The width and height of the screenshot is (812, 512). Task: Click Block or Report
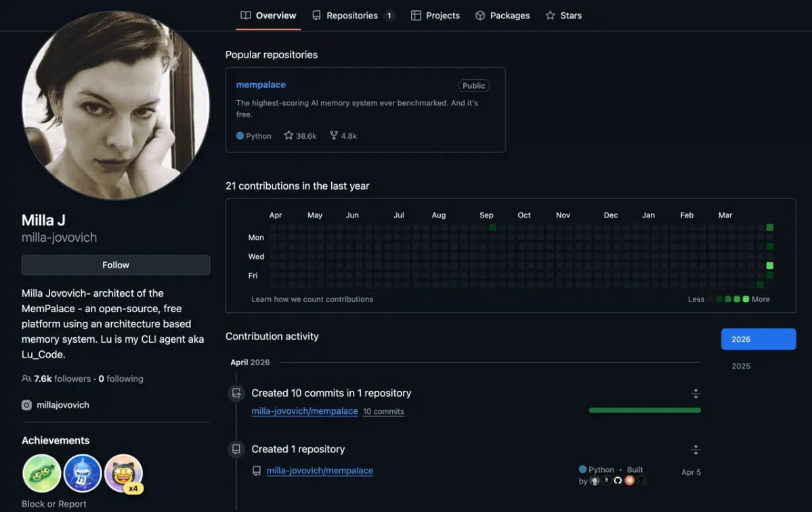click(54, 505)
